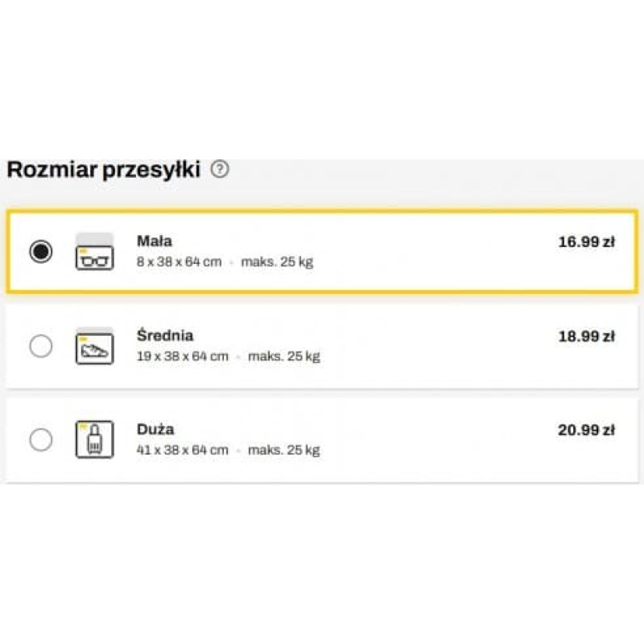Click the Mała size label
Screen dimensions: 644x644
click(x=155, y=241)
